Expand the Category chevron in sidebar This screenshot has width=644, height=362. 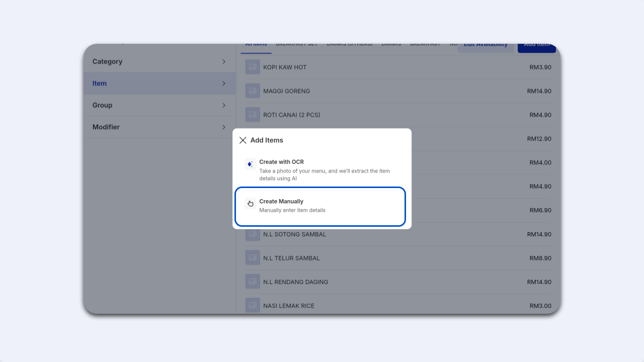point(224,61)
